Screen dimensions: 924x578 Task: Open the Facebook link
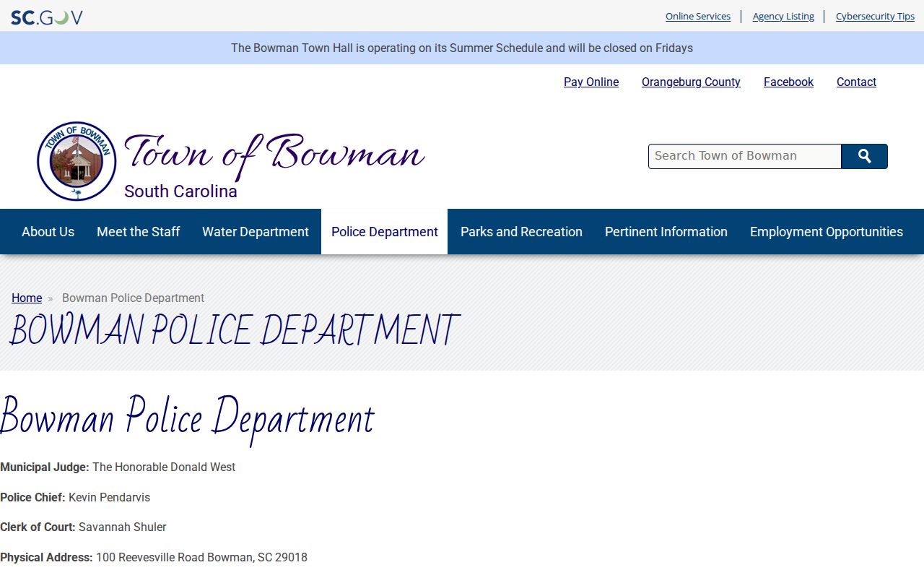[788, 82]
